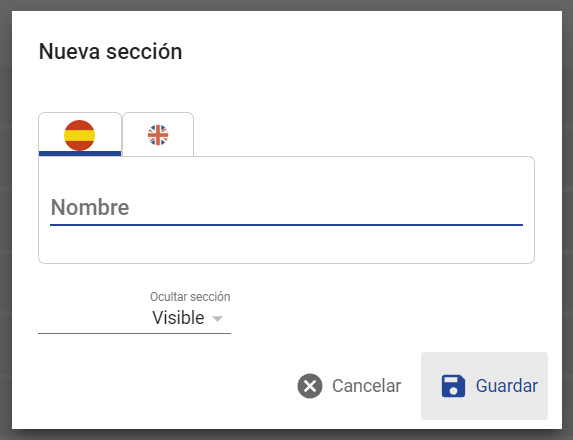The height and width of the screenshot is (440, 573).
Task: Click the Cancelar button
Action: 349,386
